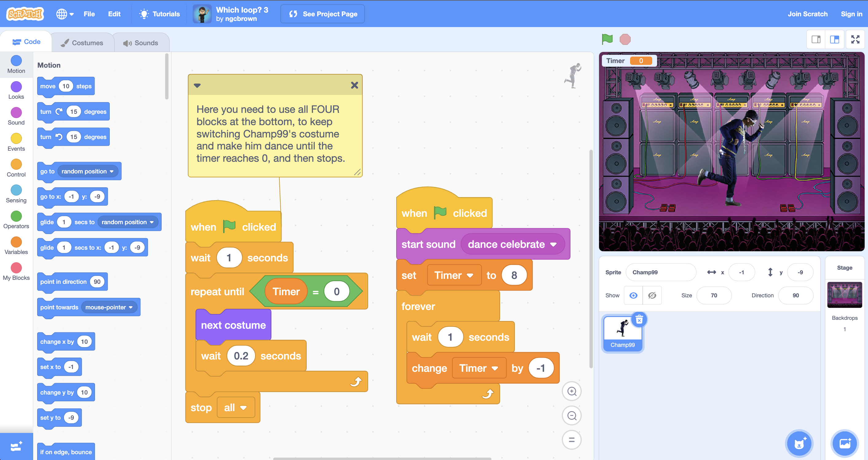Zoom in the code workspace
Screen dimensions: 868x460
pyautogui.click(x=572, y=391)
